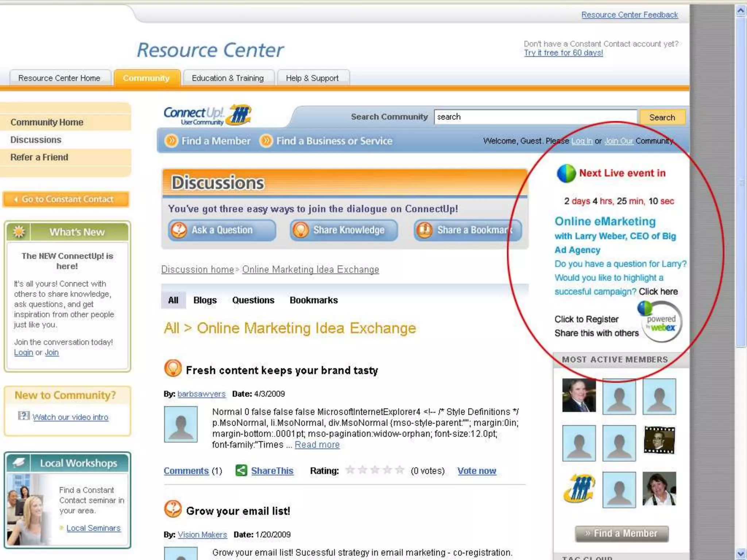Select the Blogs filter tab
This screenshot has height=560, width=747.
tap(205, 300)
